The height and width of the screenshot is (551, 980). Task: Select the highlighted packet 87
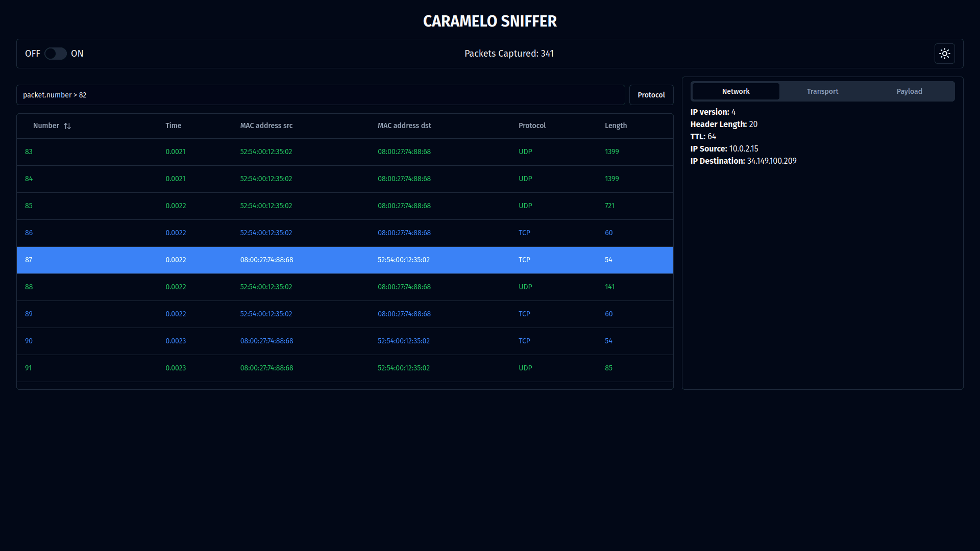(x=204, y=260)
